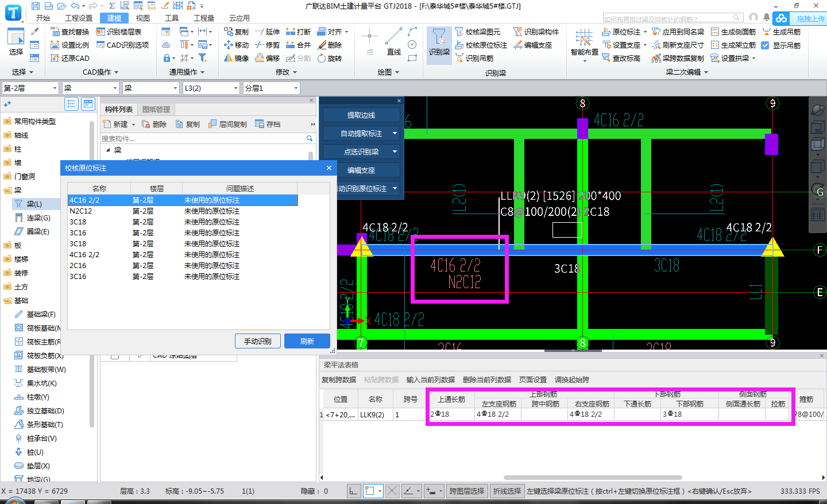827x504 pixels.
Task: Toggle the 跨图层选择 status option
Action: pos(467,491)
